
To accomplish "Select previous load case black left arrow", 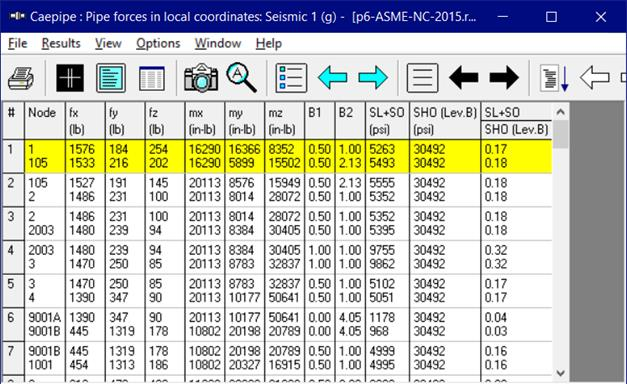I will (463, 78).
